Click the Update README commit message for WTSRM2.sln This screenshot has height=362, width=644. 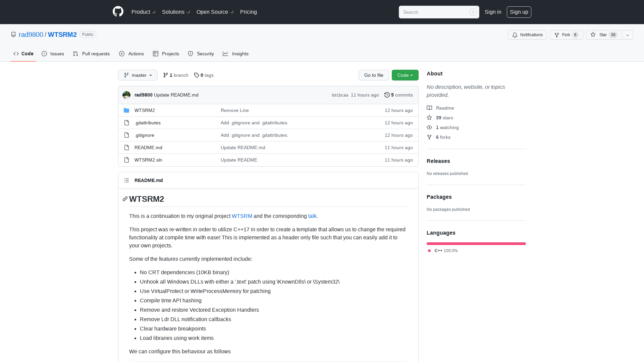[239, 160]
